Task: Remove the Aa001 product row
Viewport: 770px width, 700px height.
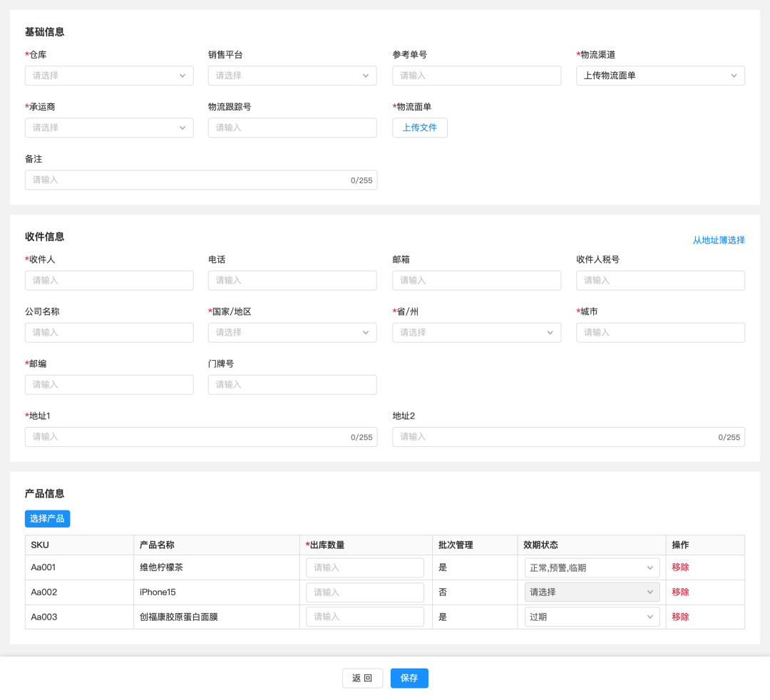Action: pyautogui.click(x=680, y=567)
